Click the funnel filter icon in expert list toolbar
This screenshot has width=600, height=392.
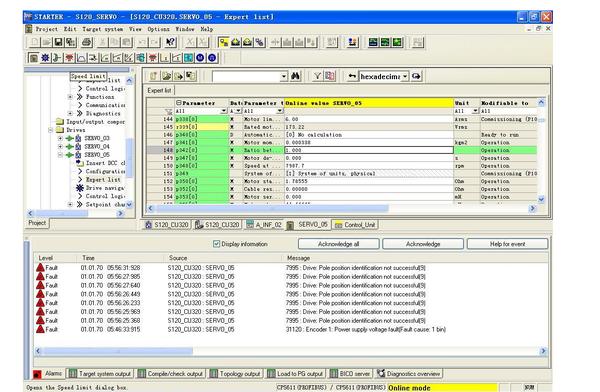pyautogui.click(x=317, y=76)
